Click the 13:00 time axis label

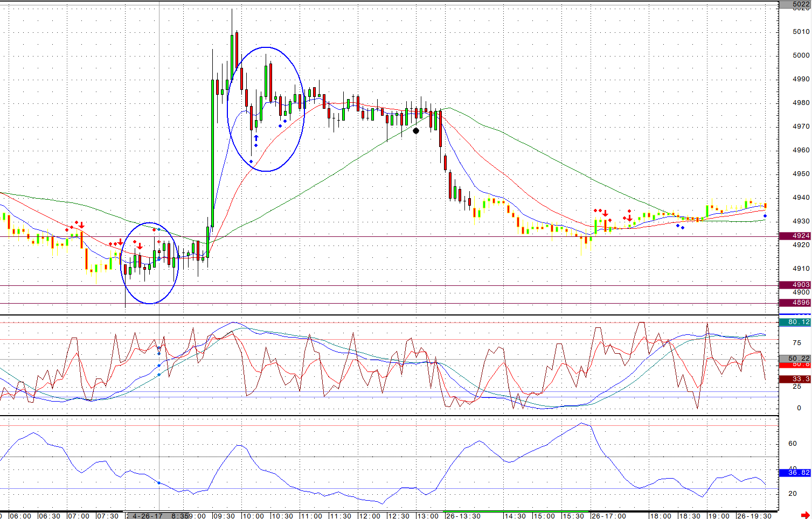(428, 516)
